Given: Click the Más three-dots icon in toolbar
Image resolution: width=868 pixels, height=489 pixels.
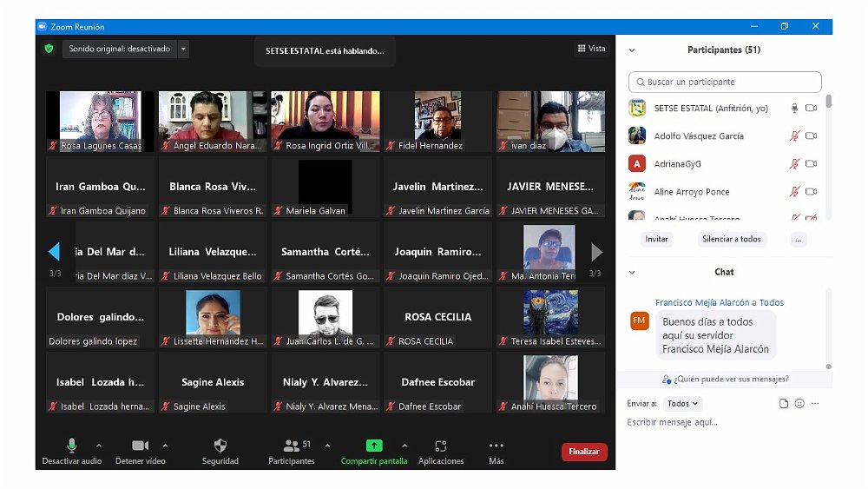Looking at the screenshot, I should [x=496, y=446].
